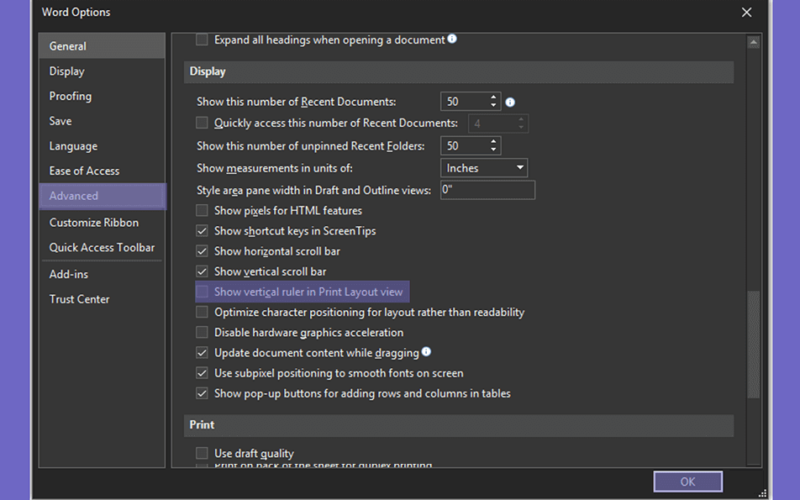Open the General options category

(x=102, y=46)
